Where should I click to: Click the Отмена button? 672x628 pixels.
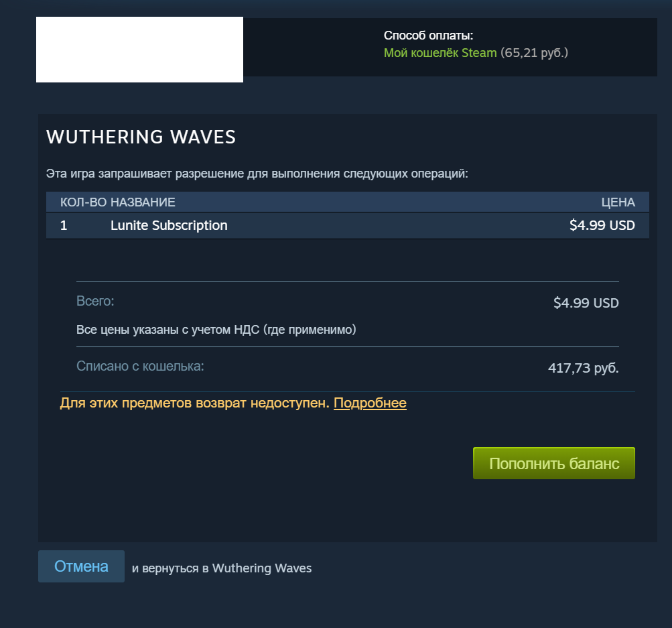(x=82, y=566)
